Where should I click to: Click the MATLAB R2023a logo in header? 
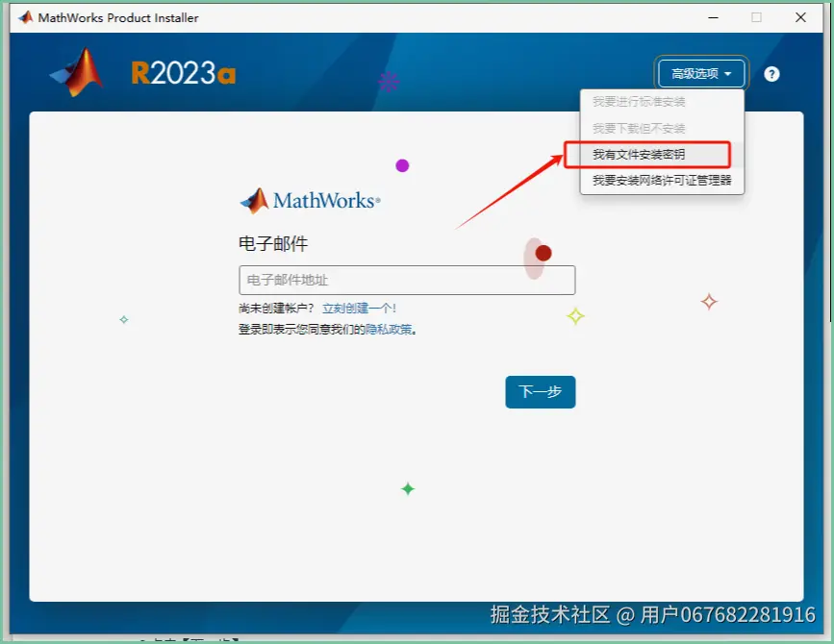[76, 72]
